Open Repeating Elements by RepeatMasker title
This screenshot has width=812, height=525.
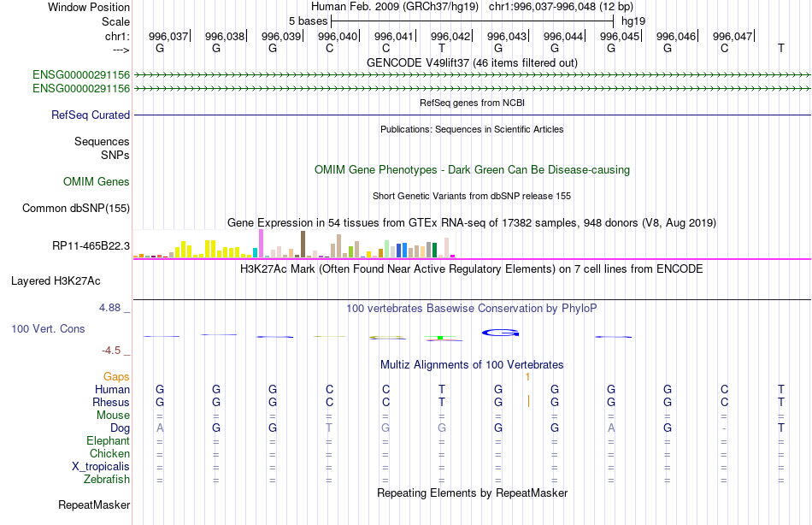pos(472,493)
